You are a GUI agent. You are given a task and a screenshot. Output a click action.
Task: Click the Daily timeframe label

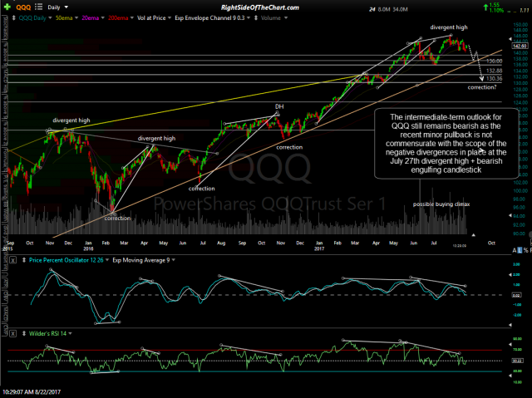(54, 7)
